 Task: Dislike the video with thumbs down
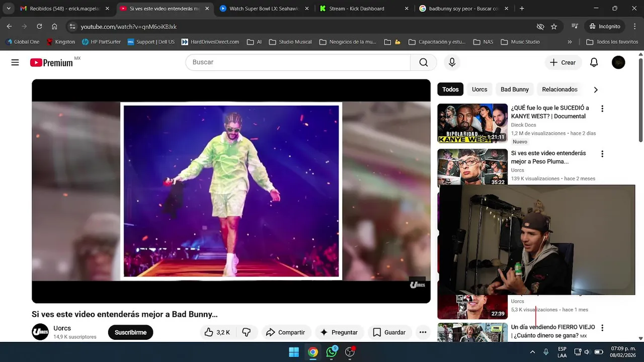click(247, 332)
